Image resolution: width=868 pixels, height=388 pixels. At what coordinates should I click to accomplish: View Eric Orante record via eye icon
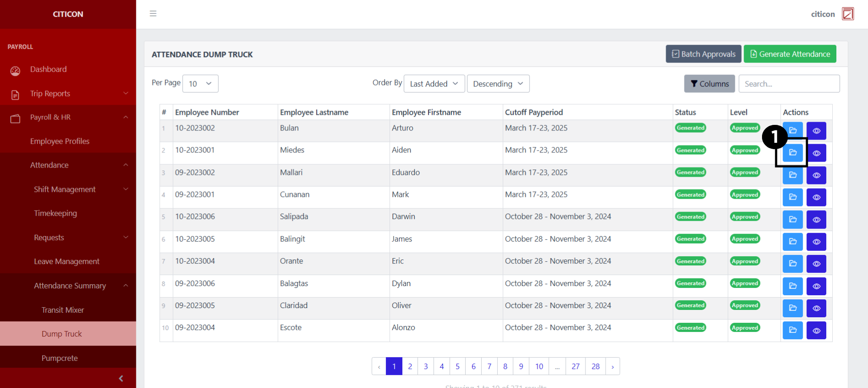816,264
